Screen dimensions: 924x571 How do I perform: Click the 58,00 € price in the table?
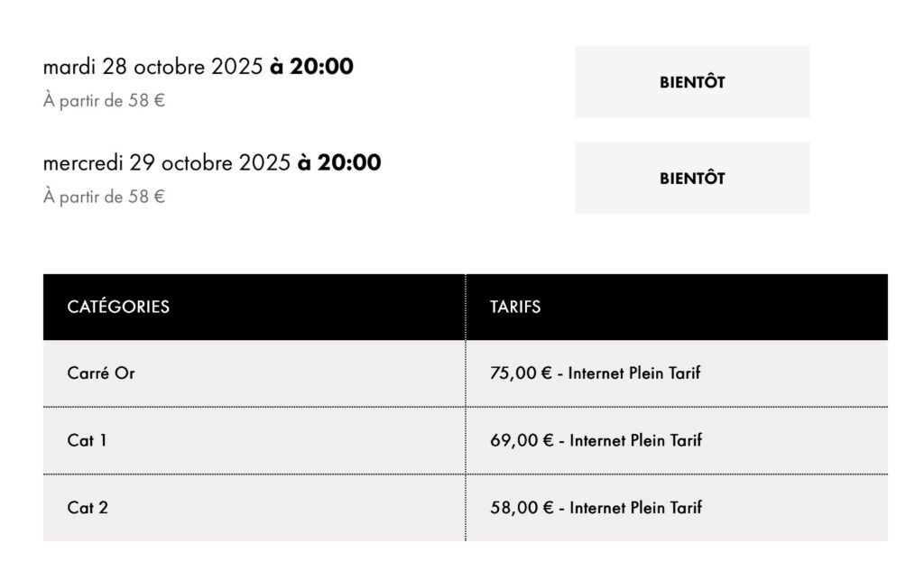[x=521, y=508]
